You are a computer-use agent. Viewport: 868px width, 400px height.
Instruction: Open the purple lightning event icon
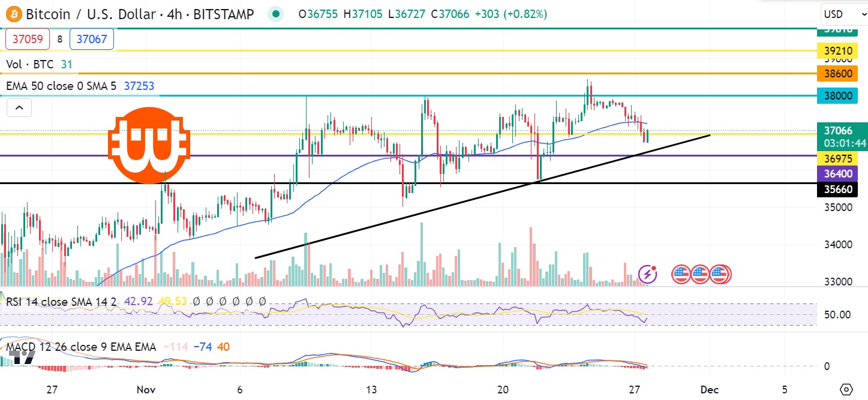click(648, 275)
